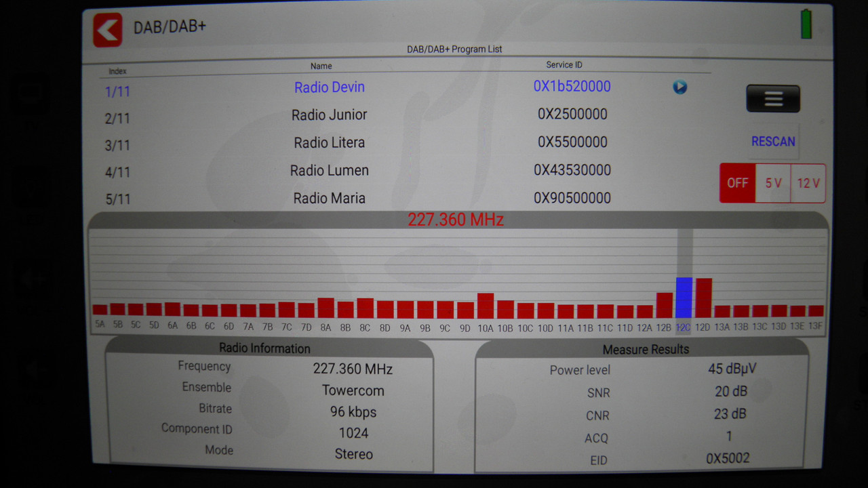Click the Service ID column header
The image size is (868, 488).
coord(564,65)
